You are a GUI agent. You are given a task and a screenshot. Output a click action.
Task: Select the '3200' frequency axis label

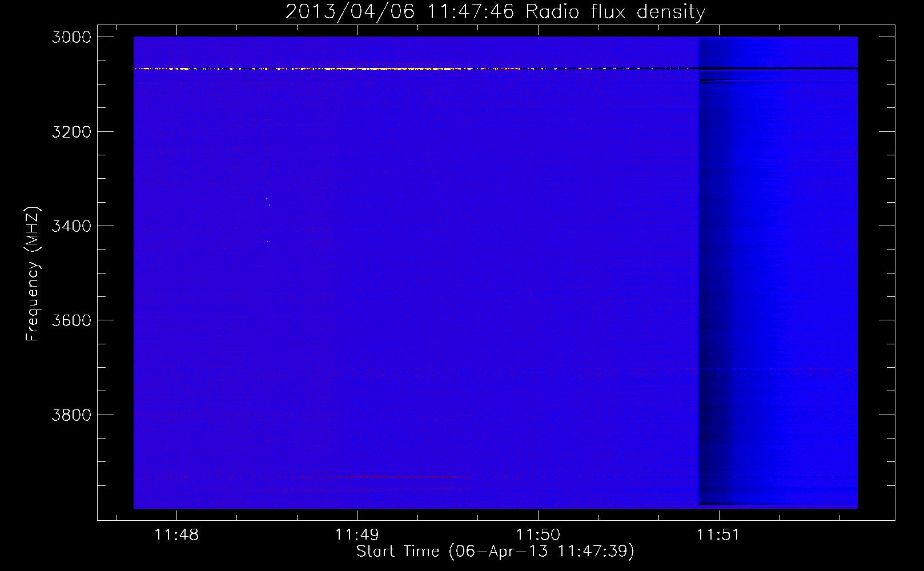pos(71,132)
